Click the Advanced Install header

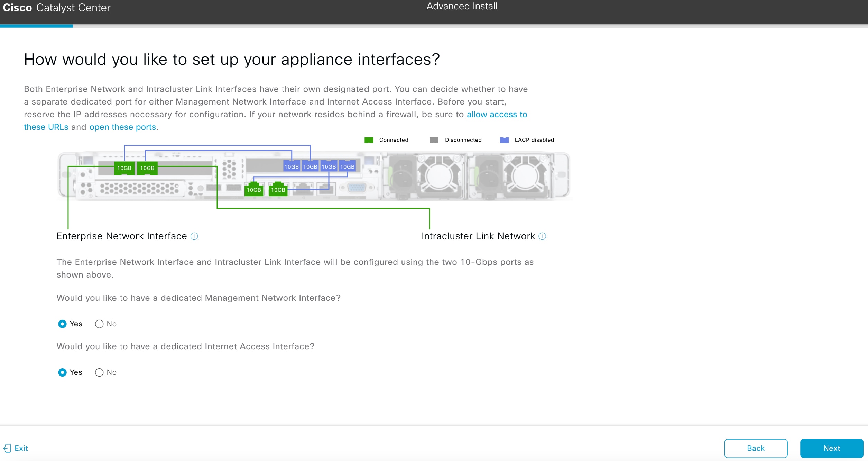point(462,6)
